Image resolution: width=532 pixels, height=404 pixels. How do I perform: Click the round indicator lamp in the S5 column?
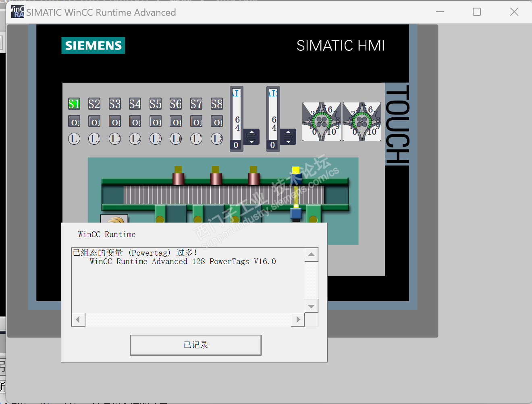coord(156,139)
